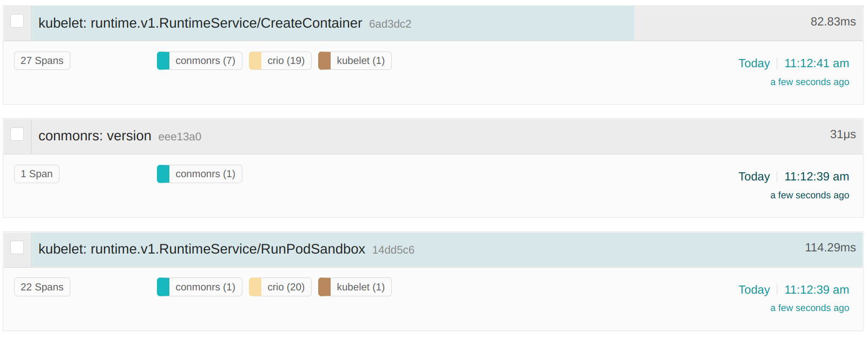This screenshot has height=337, width=868.
Task: Click the trace ID 6ad3dc2
Action: coord(389,24)
